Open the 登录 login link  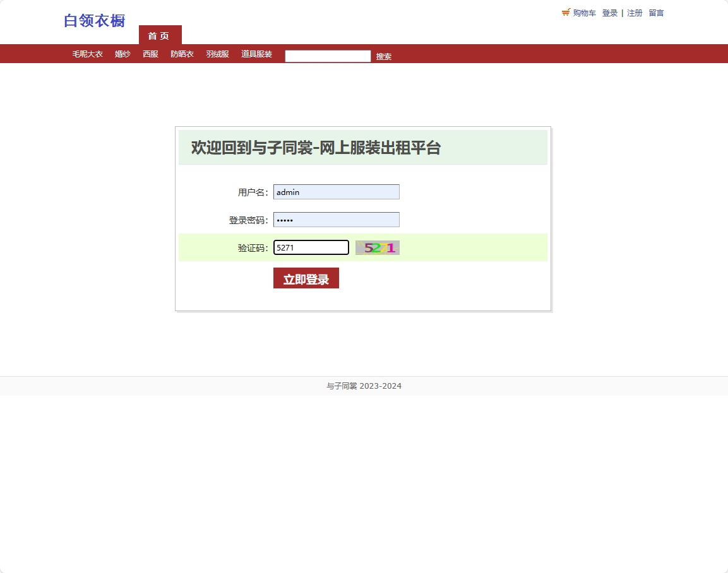point(609,13)
